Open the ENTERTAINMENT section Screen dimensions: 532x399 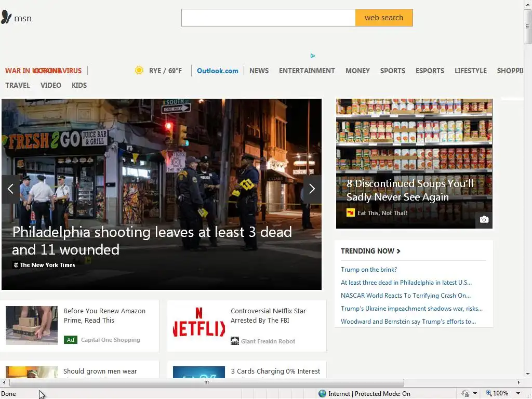[307, 71]
